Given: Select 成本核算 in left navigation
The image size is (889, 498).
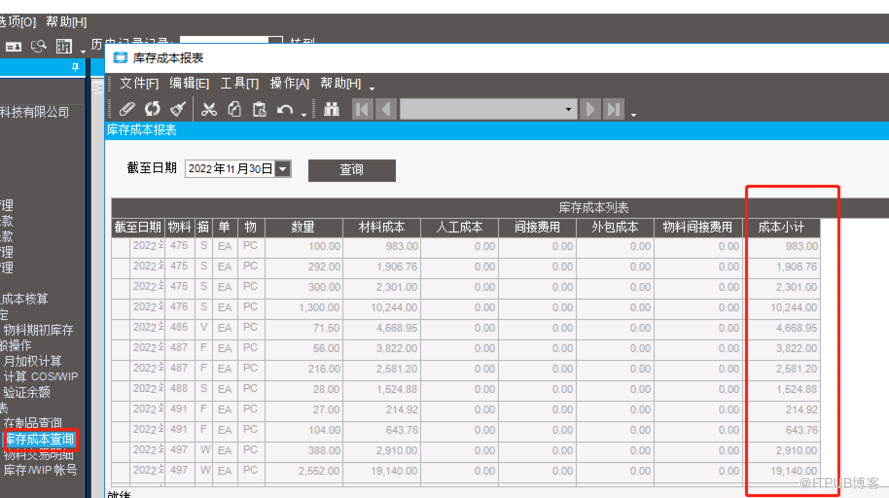Looking at the screenshot, I should [24, 298].
